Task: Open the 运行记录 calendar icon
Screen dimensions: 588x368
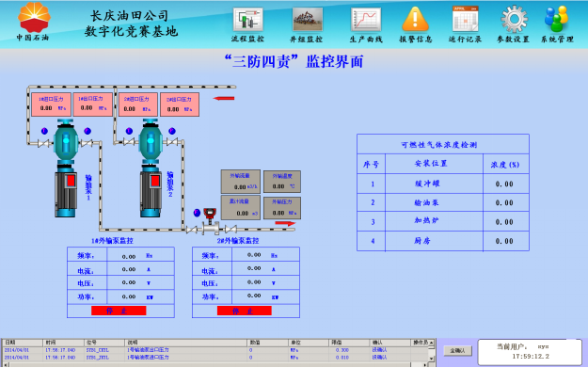Action: coord(465,19)
